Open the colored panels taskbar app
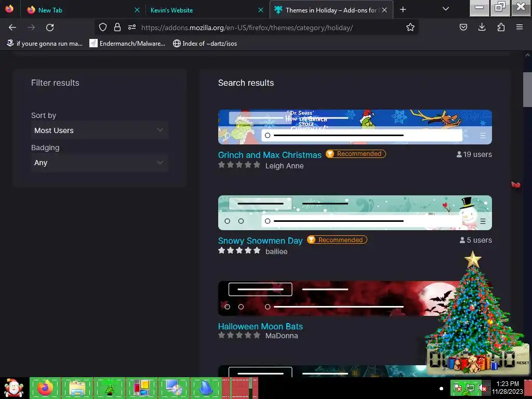Image resolution: width=532 pixels, height=399 pixels. 141,388
